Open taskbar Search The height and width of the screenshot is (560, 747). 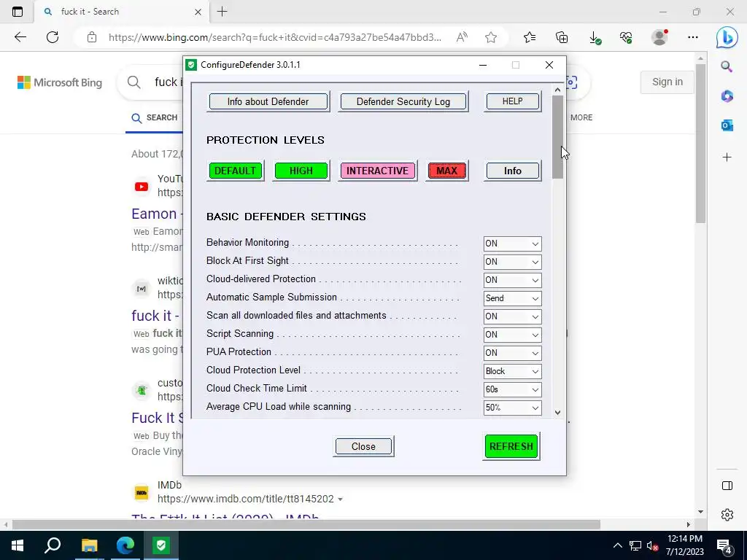coord(53,545)
